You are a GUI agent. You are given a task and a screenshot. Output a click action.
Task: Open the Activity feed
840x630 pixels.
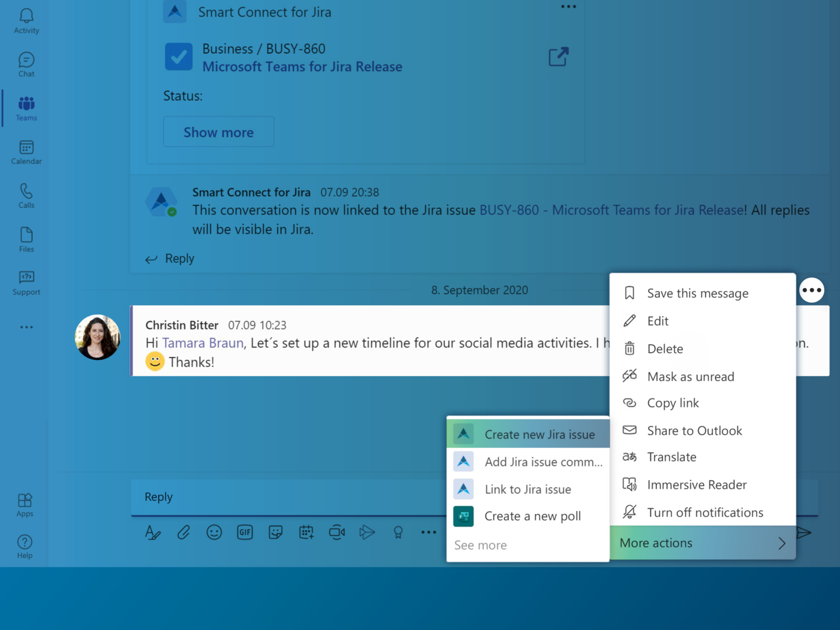tap(26, 21)
